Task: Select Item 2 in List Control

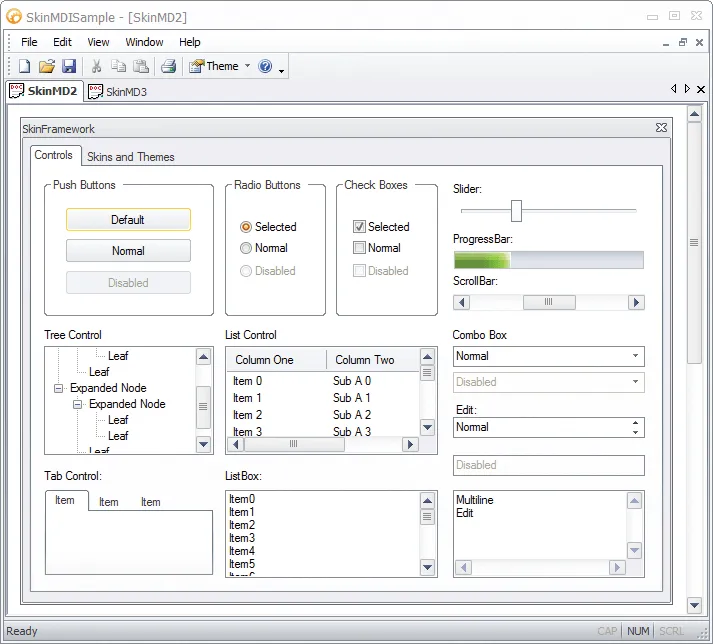Action: (x=247, y=415)
